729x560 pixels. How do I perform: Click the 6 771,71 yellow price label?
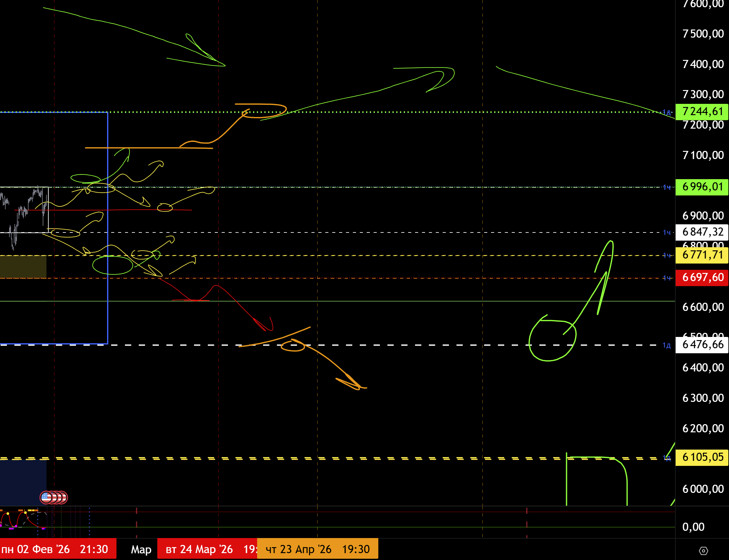[x=702, y=255]
